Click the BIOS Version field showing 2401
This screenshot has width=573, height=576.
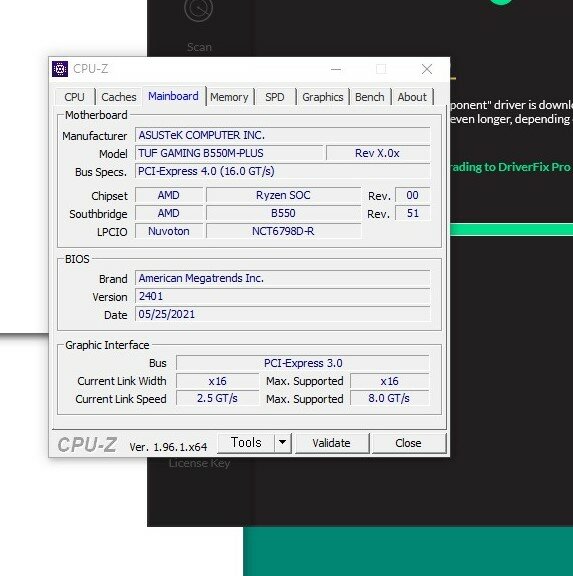[x=282, y=296]
